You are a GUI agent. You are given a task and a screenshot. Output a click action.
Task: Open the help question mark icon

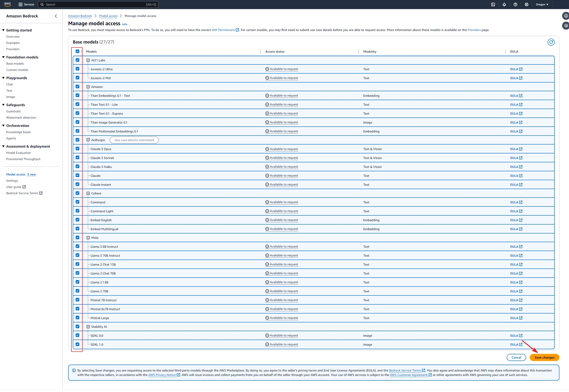click(x=515, y=4)
